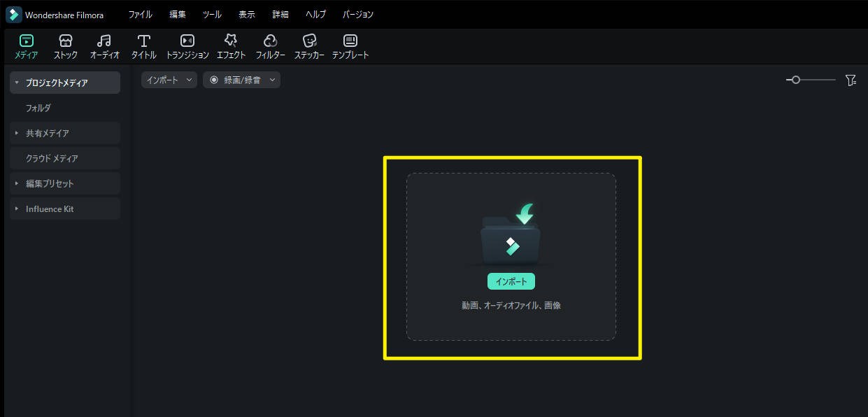The height and width of the screenshot is (417, 868).
Task: Click the center インポート button
Action: 511,281
